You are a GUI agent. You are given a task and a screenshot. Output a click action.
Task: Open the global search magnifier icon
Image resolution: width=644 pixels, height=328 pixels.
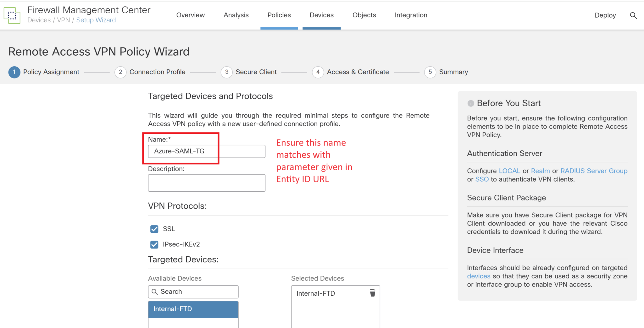(634, 15)
